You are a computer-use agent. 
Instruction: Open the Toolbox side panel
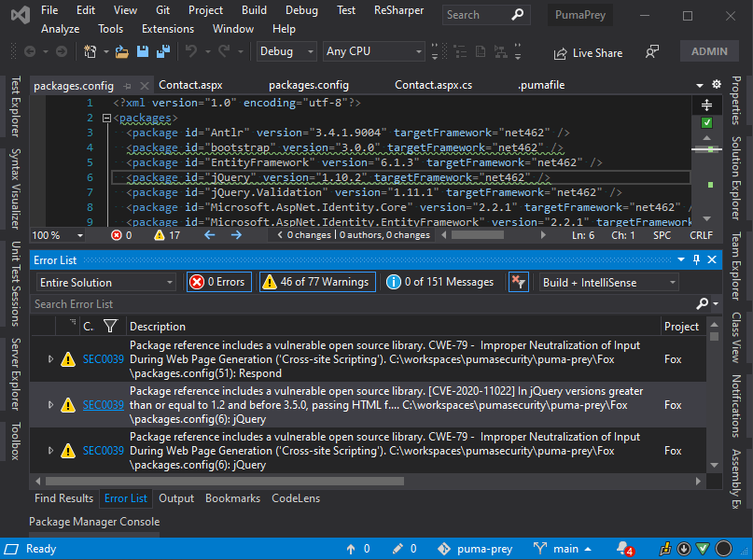coord(16,441)
